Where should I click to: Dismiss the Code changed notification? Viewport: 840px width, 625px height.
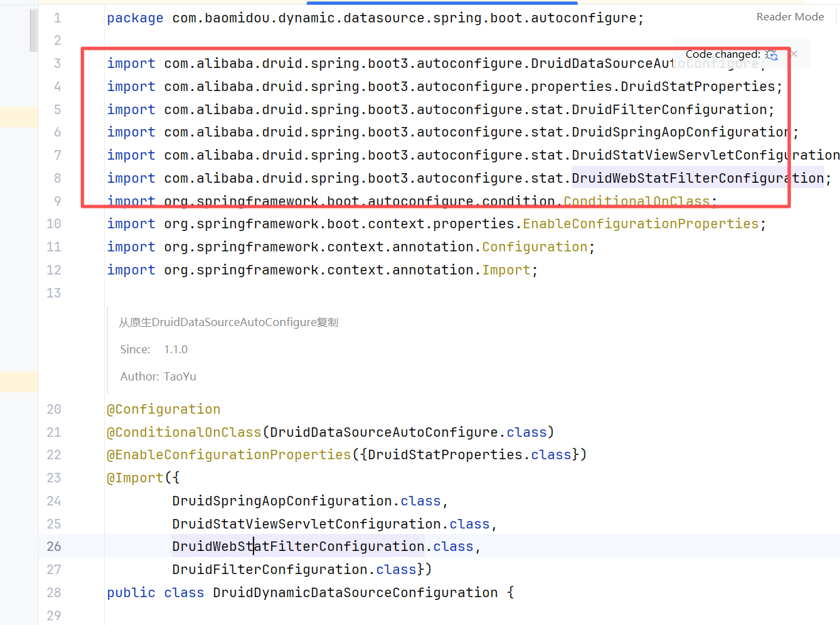point(793,54)
